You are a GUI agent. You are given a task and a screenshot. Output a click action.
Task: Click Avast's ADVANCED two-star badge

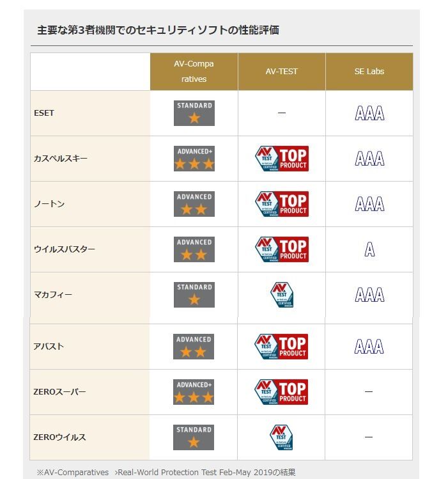[x=194, y=347]
